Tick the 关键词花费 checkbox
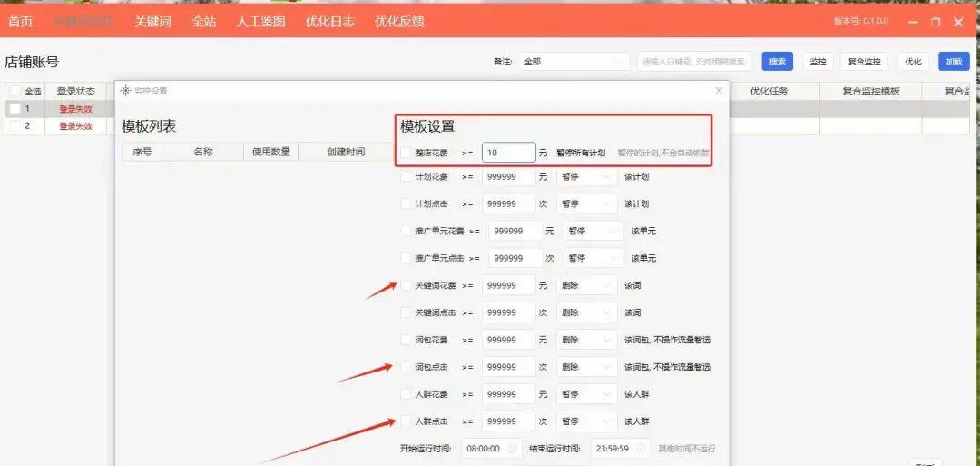The width and height of the screenshot is (980, 466). pos(406,285)
